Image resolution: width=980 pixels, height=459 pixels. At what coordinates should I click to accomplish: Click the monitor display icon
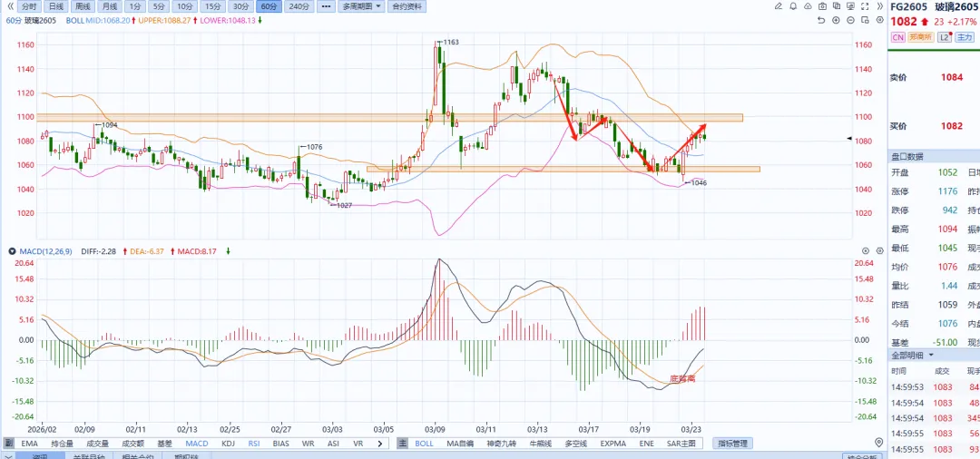pyautogui.click(x=852, y=6)
